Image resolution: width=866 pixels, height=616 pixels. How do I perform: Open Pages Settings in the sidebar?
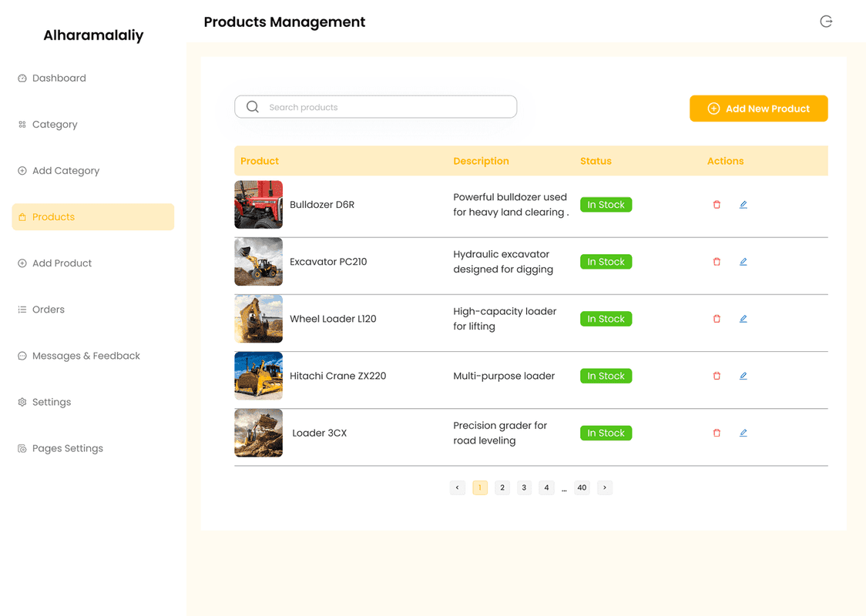[67, 448]
